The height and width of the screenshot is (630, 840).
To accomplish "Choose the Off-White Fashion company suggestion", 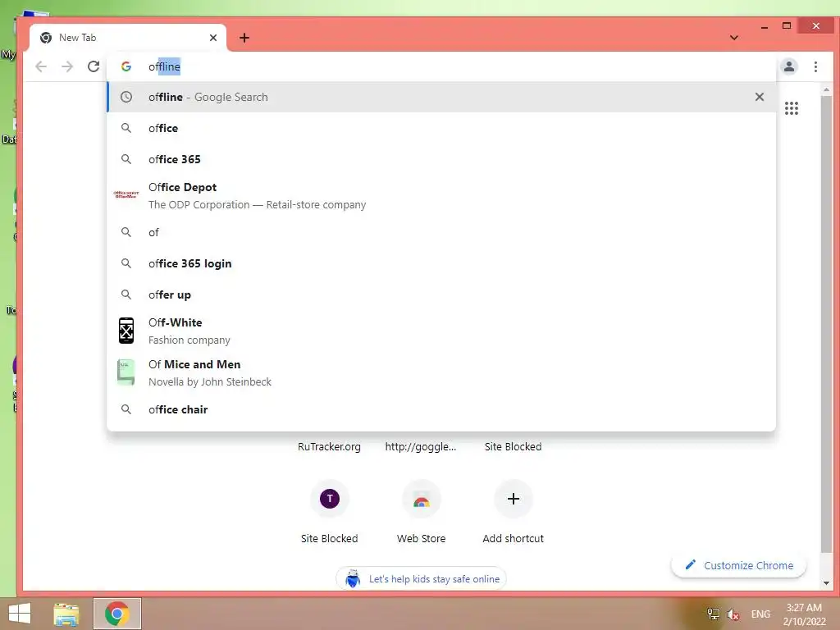I will click(441, 331).
